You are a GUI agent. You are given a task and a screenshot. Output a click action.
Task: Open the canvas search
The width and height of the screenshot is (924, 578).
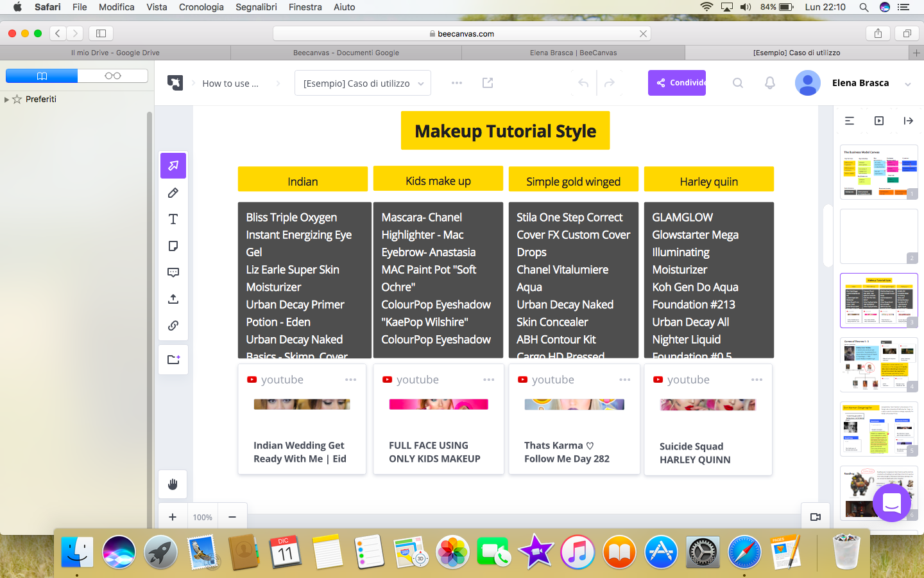(738, 83)
